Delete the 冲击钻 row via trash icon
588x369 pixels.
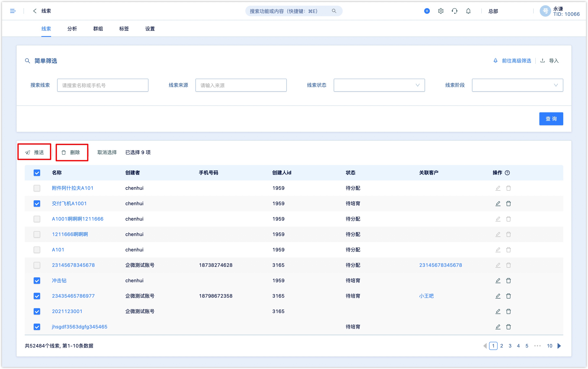click(x=508, y=280)
